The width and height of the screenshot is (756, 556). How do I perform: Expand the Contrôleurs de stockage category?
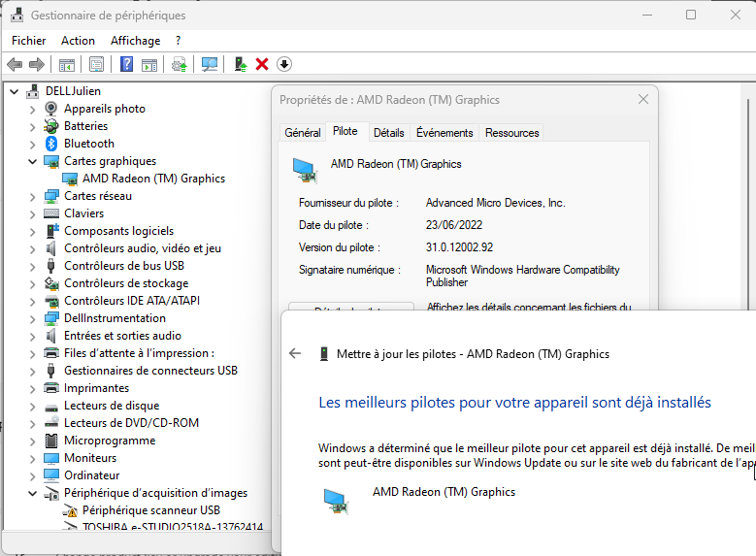pos(32,284)
